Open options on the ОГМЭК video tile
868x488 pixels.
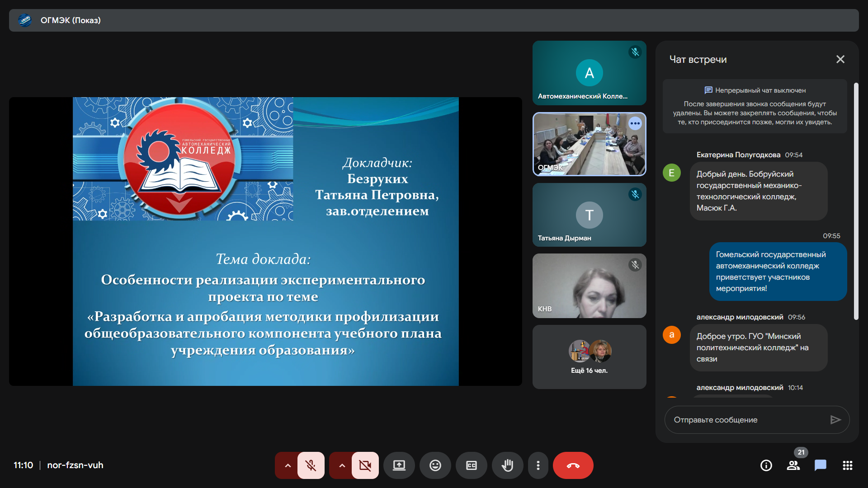[635, 123]
